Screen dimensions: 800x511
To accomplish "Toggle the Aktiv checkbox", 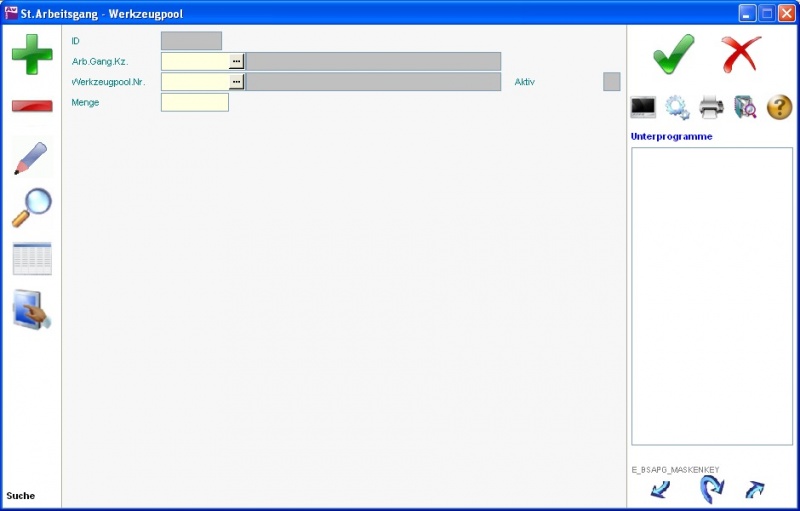I will click(612, 82).
